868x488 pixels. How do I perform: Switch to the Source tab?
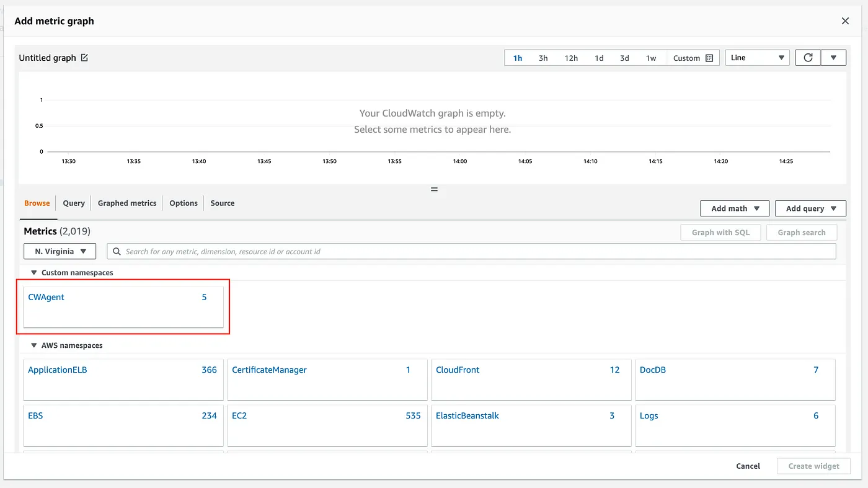(223, 203)
